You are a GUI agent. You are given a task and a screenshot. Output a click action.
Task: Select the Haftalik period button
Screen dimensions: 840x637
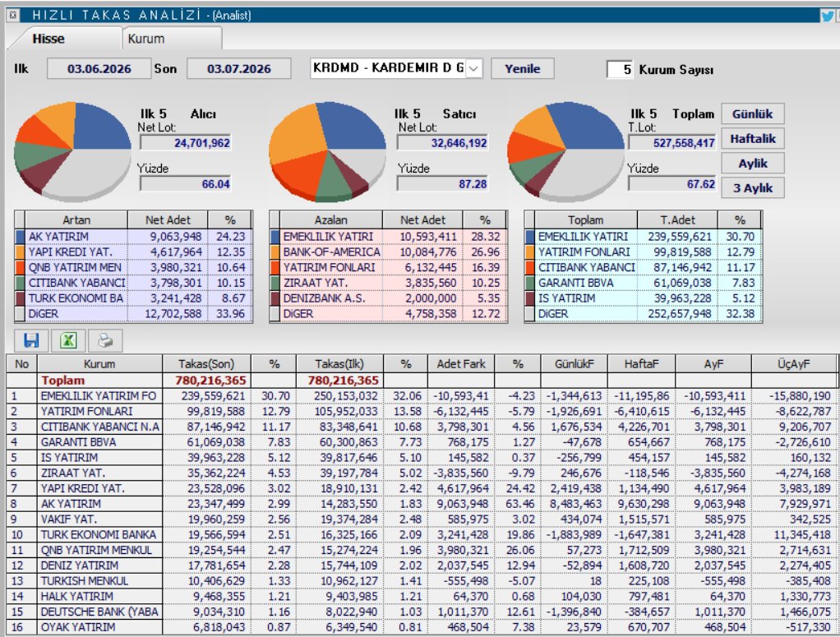click(753, 139)
